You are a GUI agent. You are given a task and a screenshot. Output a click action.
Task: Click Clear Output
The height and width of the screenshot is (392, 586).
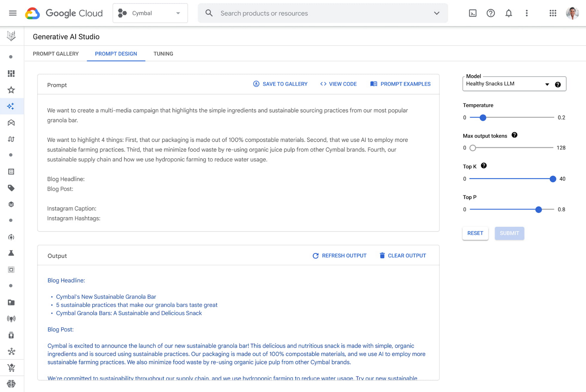[x=403, y=256]
